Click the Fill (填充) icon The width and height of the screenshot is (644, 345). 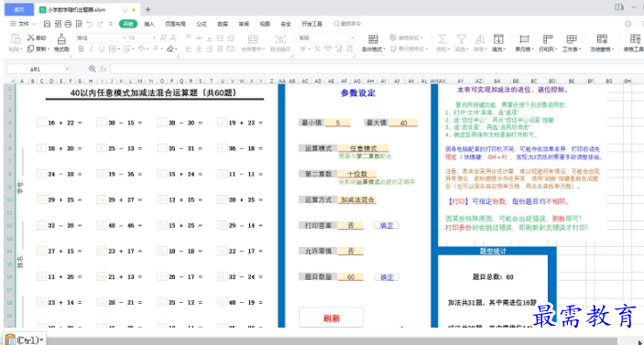click(498, 39)
